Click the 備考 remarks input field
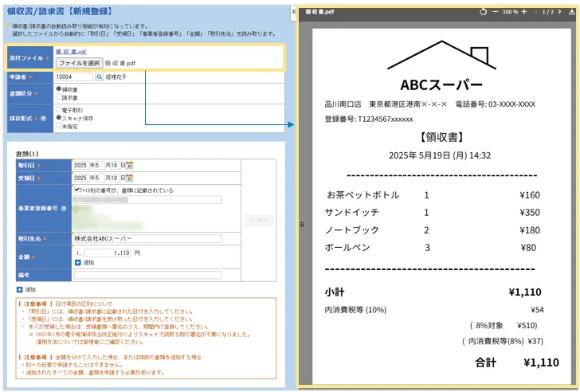Screen dimensions: 580x392 click(x=147, y=275)
